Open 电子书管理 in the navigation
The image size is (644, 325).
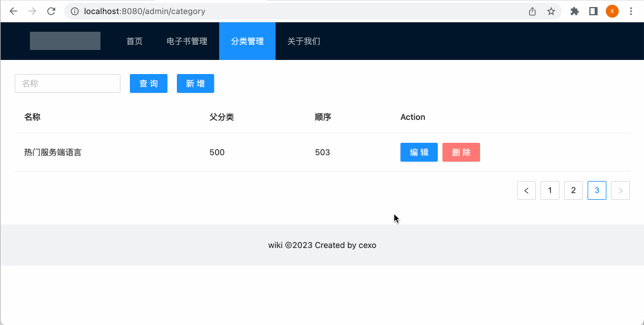[x=187, y=41]
